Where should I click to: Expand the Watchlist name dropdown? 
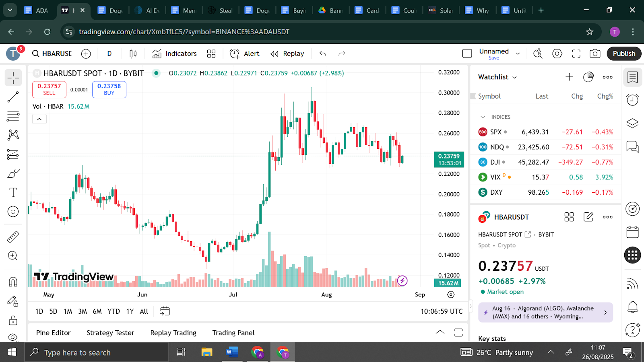[x=497, y=77]
